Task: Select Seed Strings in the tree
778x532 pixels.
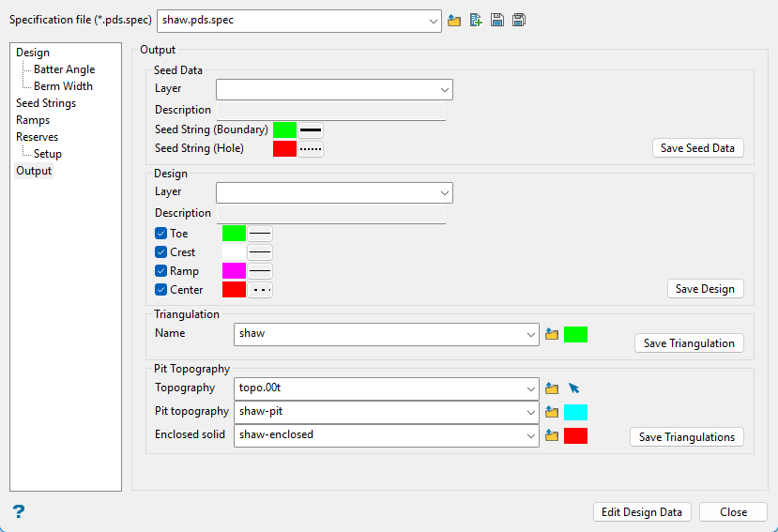Action: [x=46, y=103]
